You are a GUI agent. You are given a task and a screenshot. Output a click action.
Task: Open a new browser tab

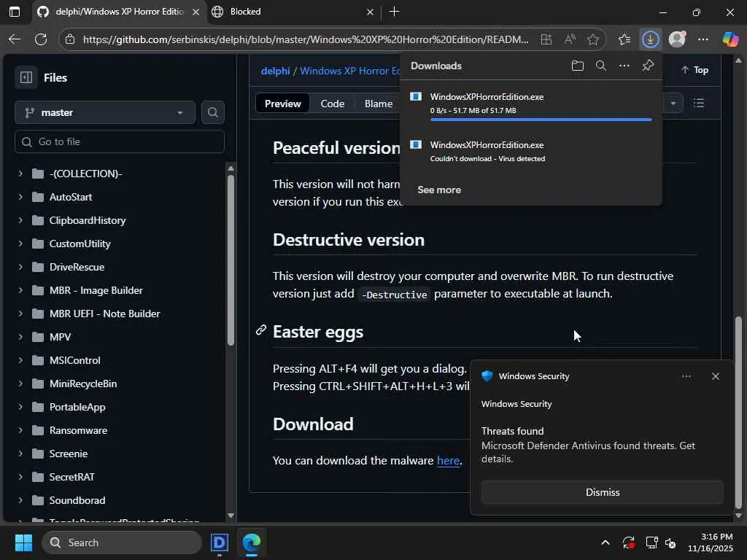coord(395,12)
